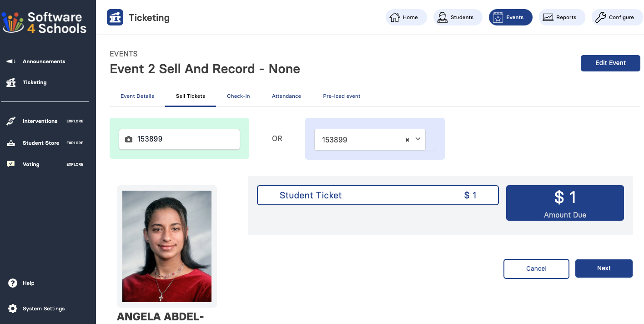Open Reports from the top navigation
The height and width of the screenshot is (324, 644).
click(x=561, y=17)
